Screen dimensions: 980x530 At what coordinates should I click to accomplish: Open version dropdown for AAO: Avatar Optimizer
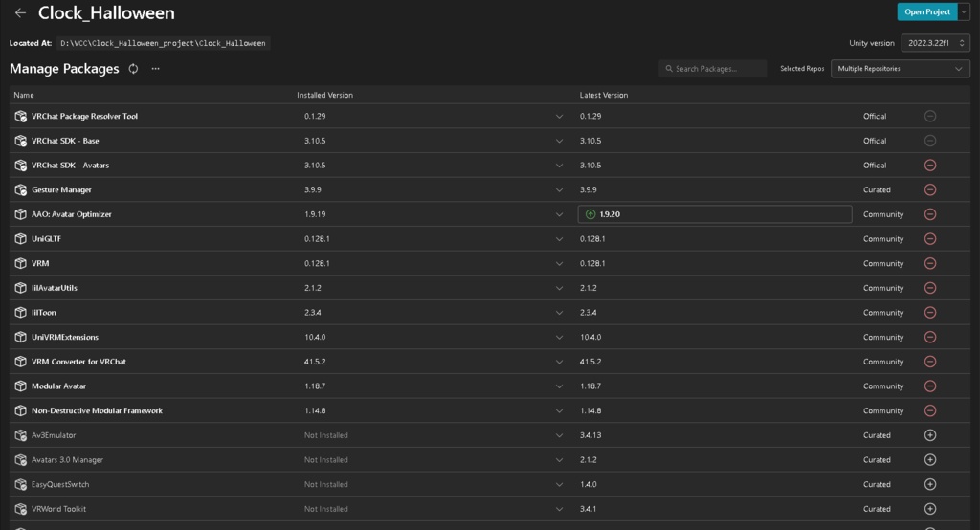click(x=559, y=214)
